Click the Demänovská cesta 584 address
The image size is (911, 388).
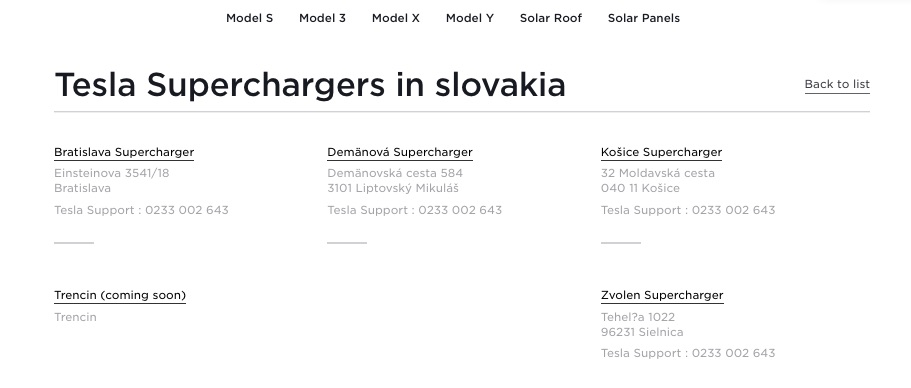click(x=395, y=173)
